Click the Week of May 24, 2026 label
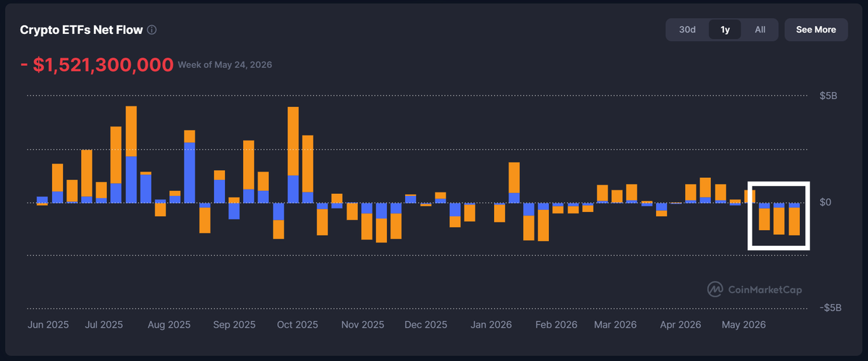Viewport: 868px width, 361px height. (x=225, y=66)
